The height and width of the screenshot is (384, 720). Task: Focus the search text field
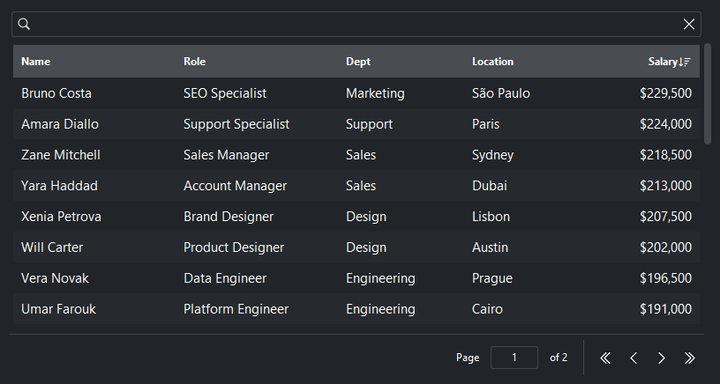[x=356, y=24]
